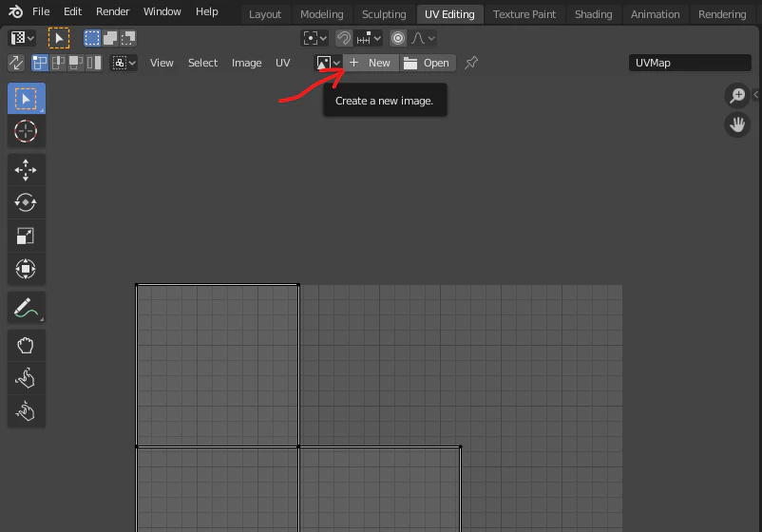Toggle snapping magnet icon
Screen dimensions: 762x532
pos(344,38)
